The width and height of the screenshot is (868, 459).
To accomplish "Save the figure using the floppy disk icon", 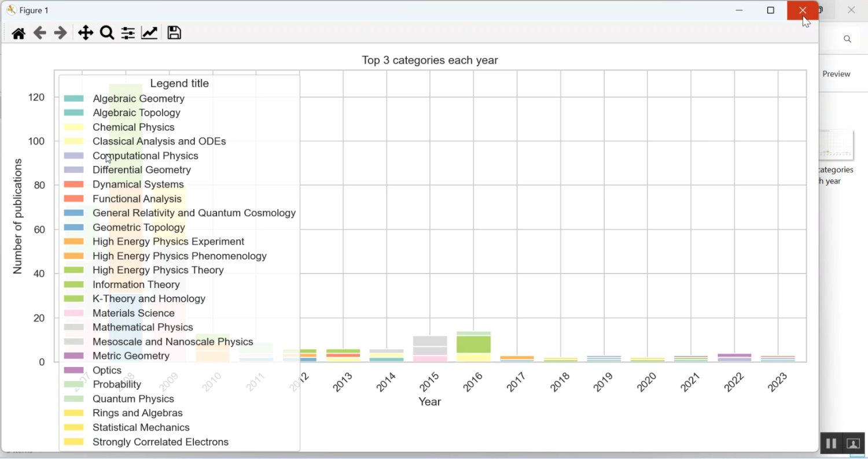I will pyautogui.click(x=174, y=33).
